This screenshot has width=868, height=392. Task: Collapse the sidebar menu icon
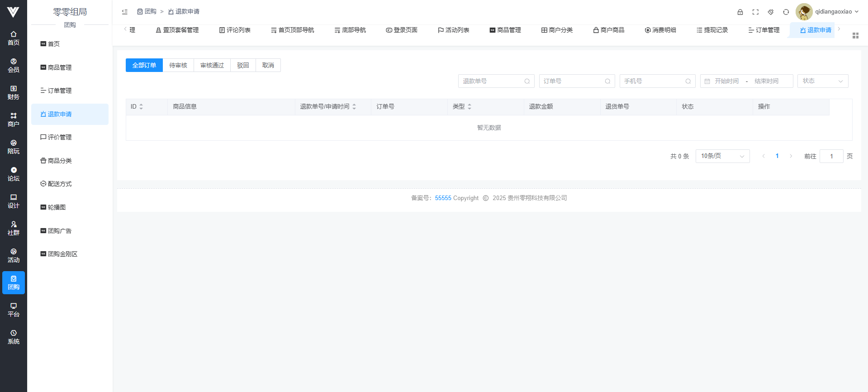125,12
